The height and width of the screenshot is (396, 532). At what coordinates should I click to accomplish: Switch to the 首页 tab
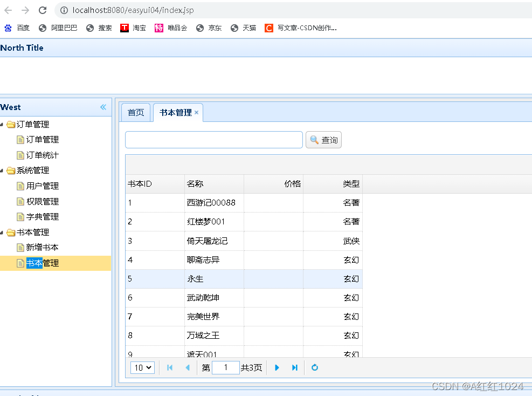coord(135,112)
